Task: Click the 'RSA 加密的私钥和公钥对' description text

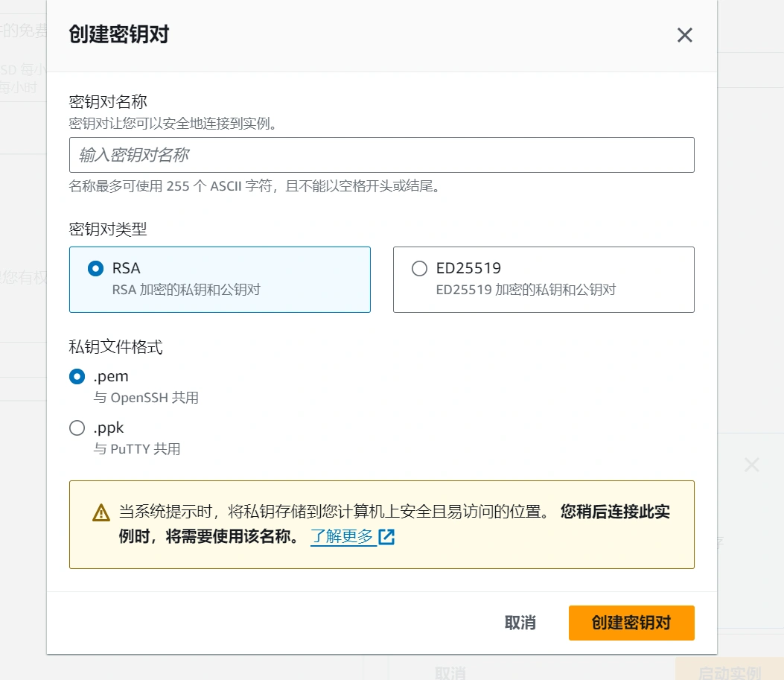Action: coord(186,290)
